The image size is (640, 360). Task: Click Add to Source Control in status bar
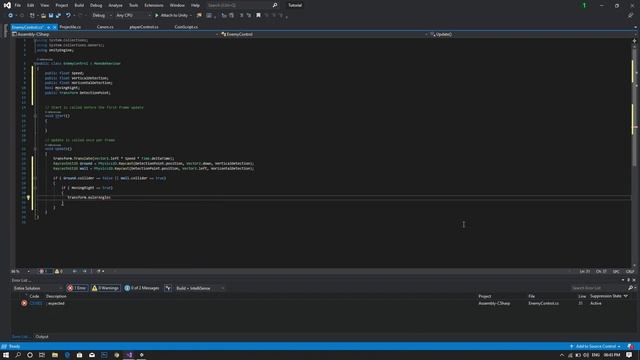[596, 347]
